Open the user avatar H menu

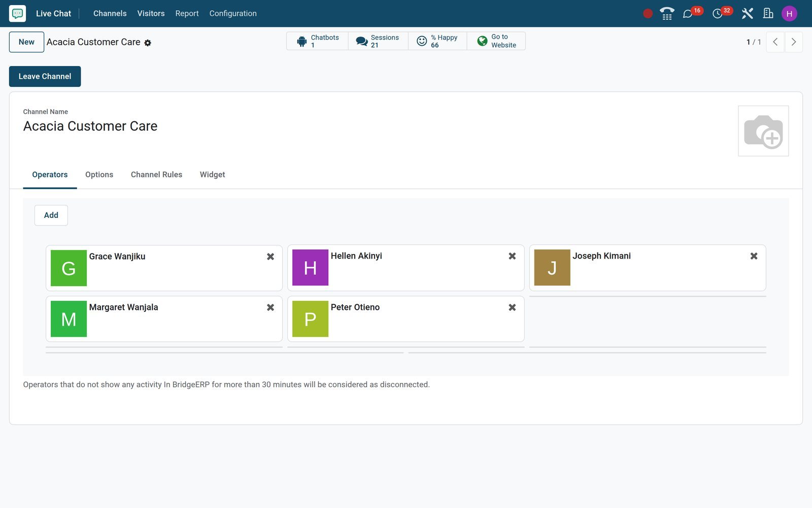coord(789,14)
